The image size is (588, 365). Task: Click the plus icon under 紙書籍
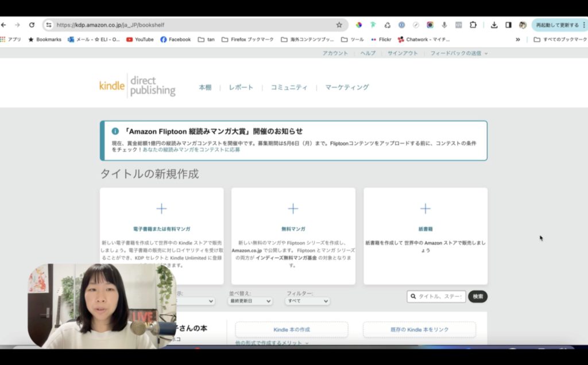[x=425, y=208]
